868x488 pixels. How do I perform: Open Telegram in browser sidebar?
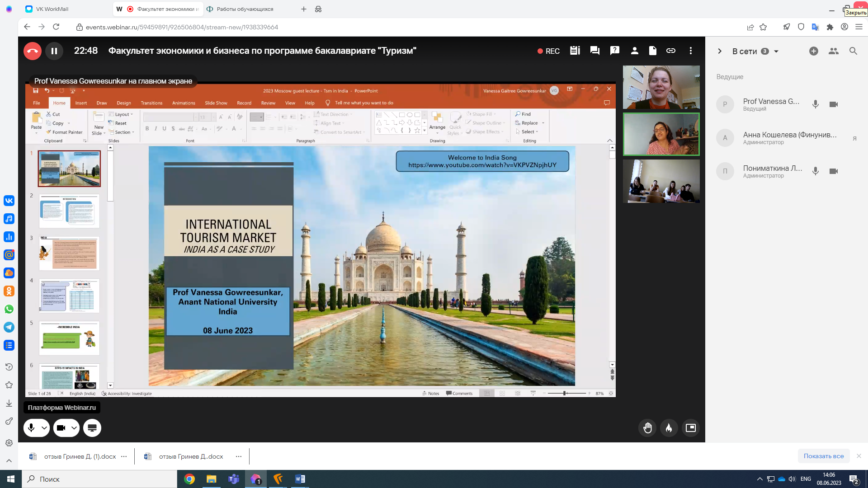[x=9, y=327]
